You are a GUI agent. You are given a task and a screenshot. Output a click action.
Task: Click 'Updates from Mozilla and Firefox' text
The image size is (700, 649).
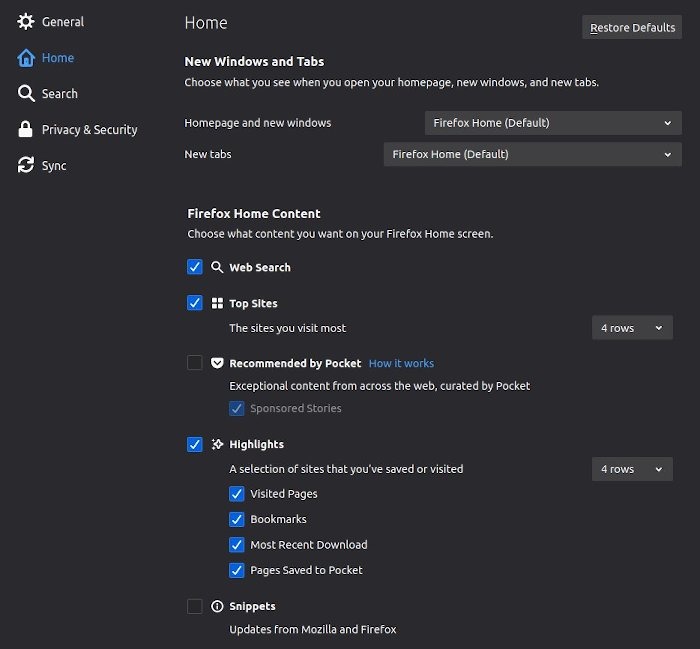click(312, 629)
